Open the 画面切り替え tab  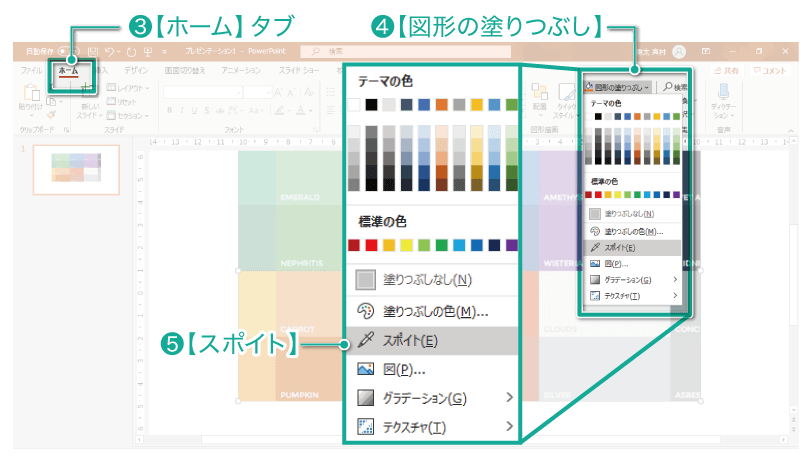pyautogui.click(x=184, y=70)
